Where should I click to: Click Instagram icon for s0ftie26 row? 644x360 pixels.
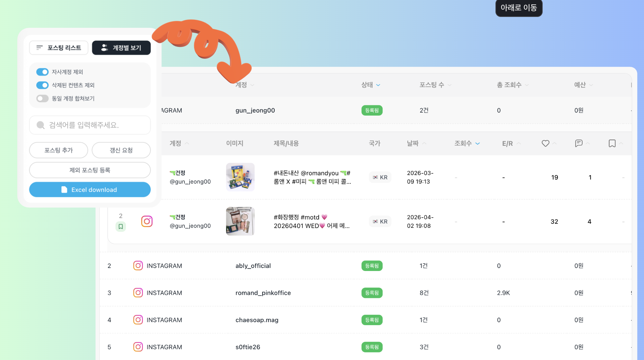(x=138, y=347)
